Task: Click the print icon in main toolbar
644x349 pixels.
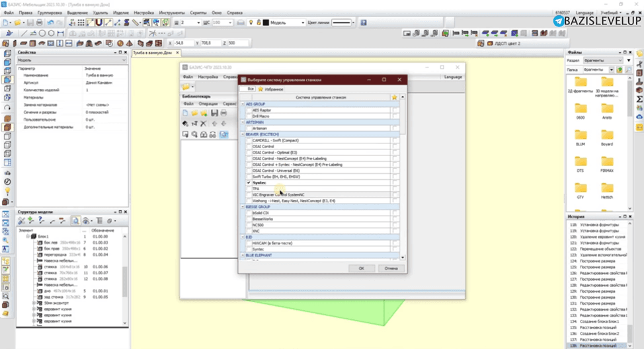Action: (x=40, y=22)
